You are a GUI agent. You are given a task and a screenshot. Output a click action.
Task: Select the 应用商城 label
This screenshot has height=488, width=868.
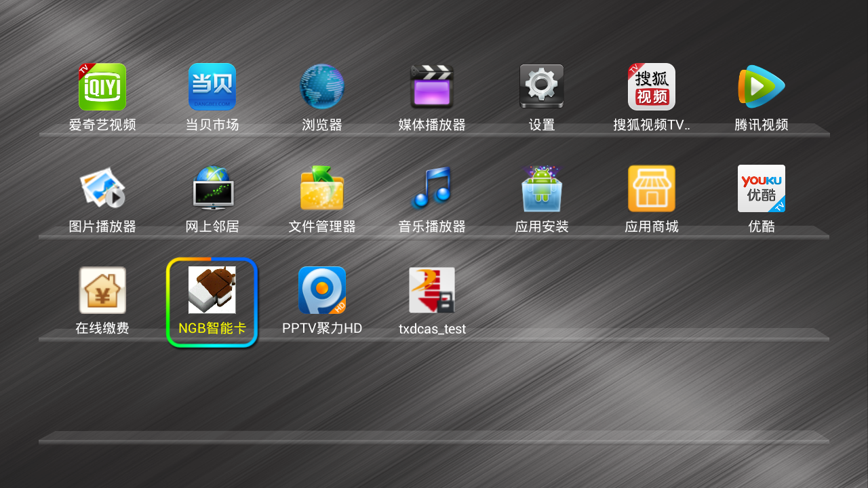click(x=652, y=226)
